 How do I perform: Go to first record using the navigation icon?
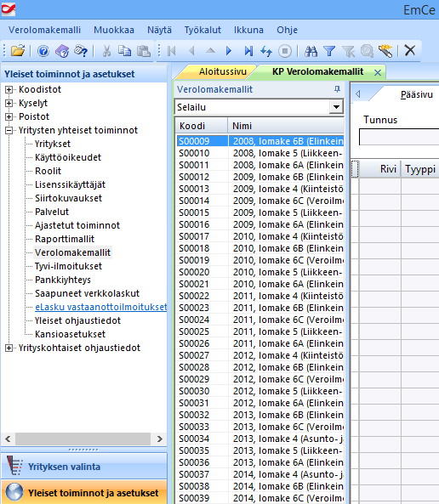click(172, 51)
